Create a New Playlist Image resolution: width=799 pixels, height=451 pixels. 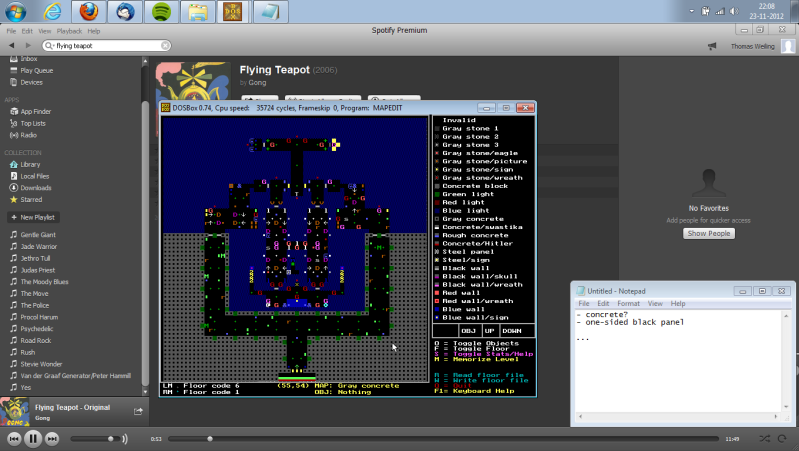34,217
